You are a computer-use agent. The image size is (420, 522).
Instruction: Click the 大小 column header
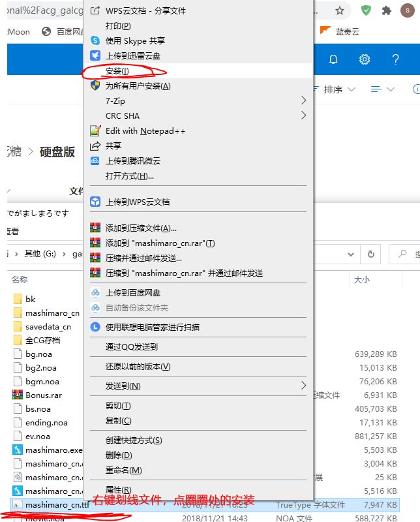click(362, 279)
